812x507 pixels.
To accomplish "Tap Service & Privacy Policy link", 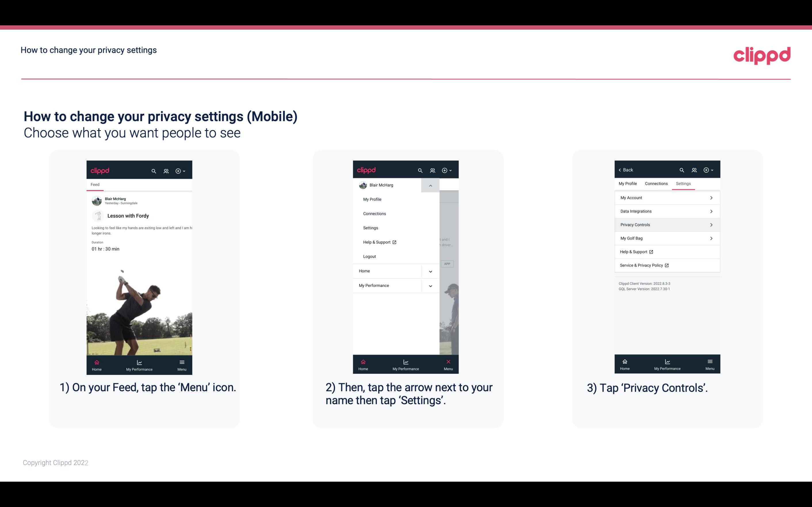I will pyautogui.click(x=644, y=265).
